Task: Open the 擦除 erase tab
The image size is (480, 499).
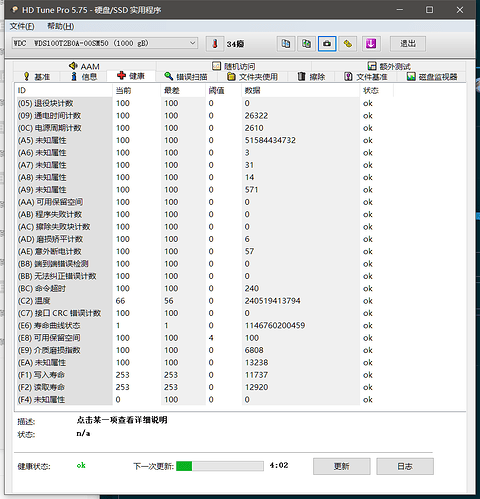Action: (x=311, y=77)
